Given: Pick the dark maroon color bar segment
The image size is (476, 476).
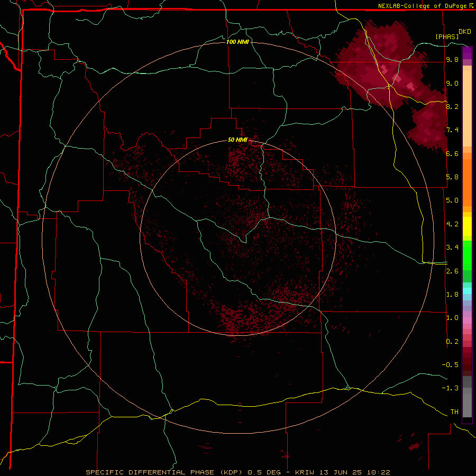Looking at the screenshot, I should tap(467, 361).
